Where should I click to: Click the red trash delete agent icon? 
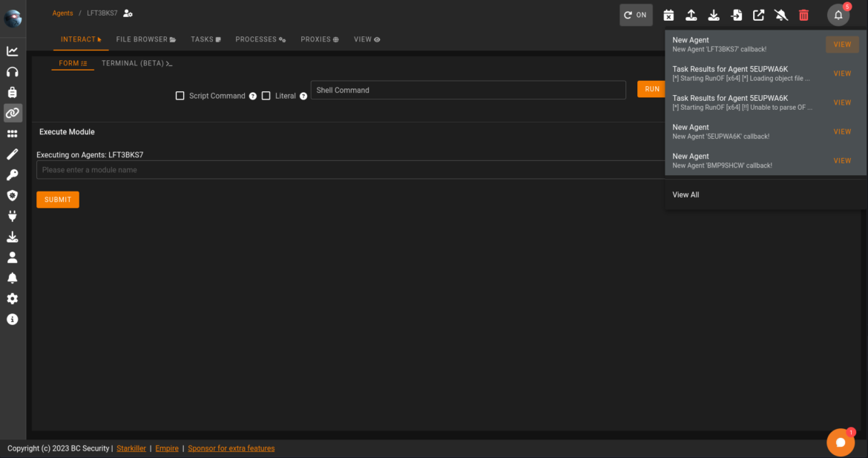803,15
